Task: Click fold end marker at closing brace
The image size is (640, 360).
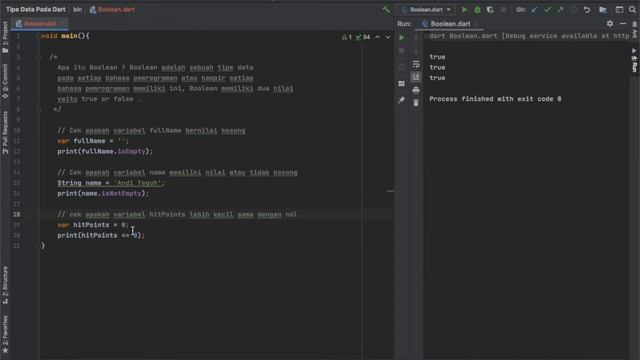Action: coord(39,246)
